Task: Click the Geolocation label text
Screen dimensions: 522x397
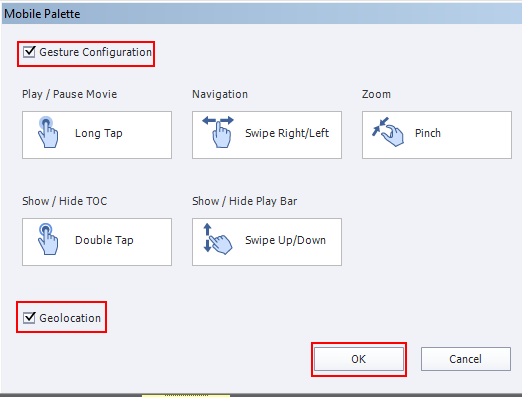Action: [x=70, y=318]
